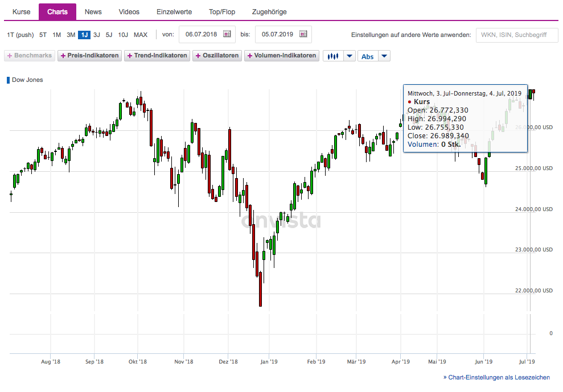This screenshot has height=392, width=563.
Task: Add Volumen-Indikatoren to the chart
Action: point(281,56)
